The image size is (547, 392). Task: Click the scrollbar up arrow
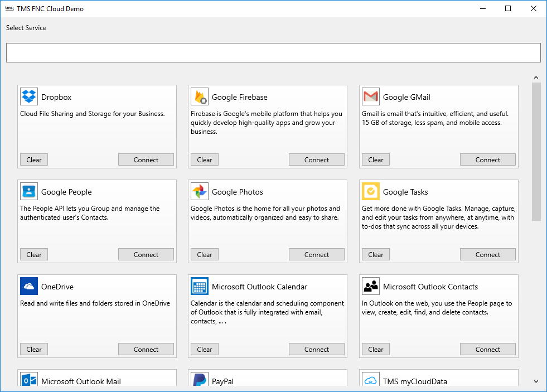tap(536, 78)
